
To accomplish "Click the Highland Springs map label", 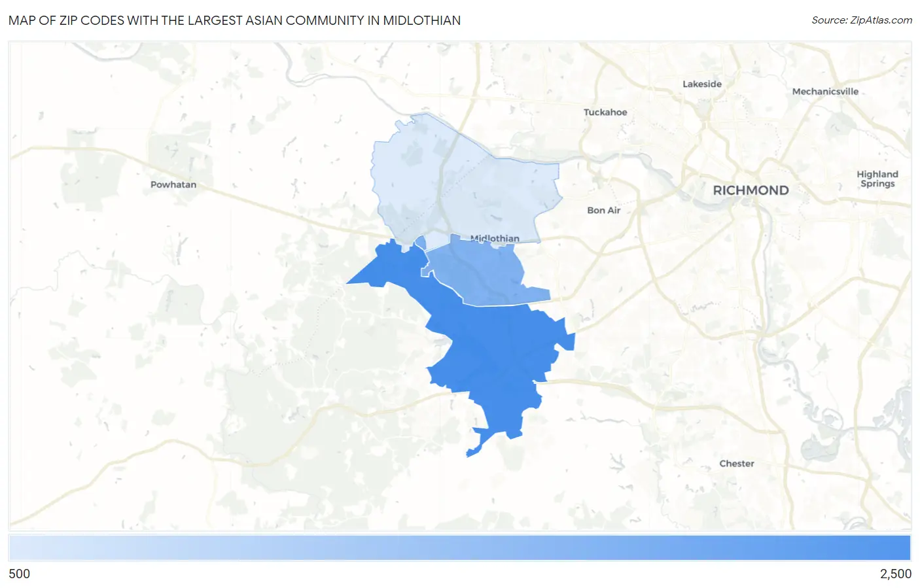I will pos(877,179).
